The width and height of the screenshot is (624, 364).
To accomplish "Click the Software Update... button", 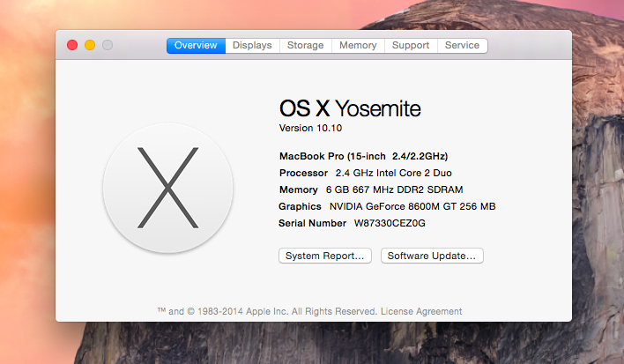I will pyautogui.click(x=432, y=256).
